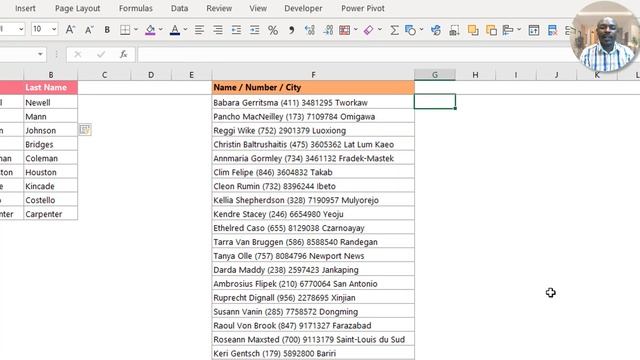Open font size dropdown showing 10
The height and width of the screenshot is (360, 640).
coord(53,29)
